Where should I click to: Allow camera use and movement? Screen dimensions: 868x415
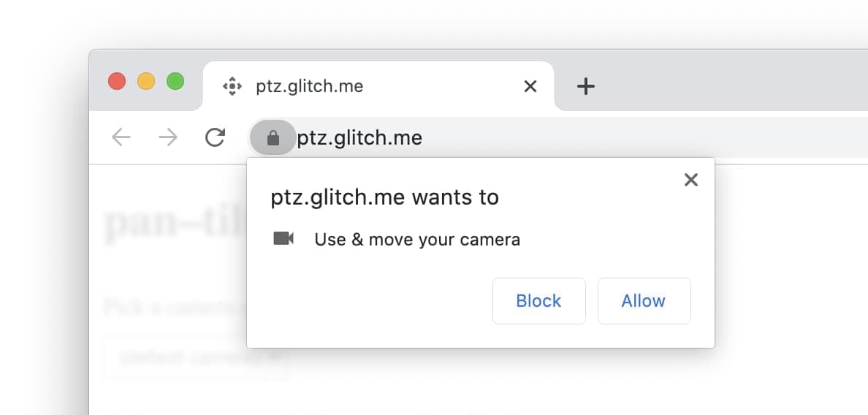pyautogui.click(x=644, y=300)
